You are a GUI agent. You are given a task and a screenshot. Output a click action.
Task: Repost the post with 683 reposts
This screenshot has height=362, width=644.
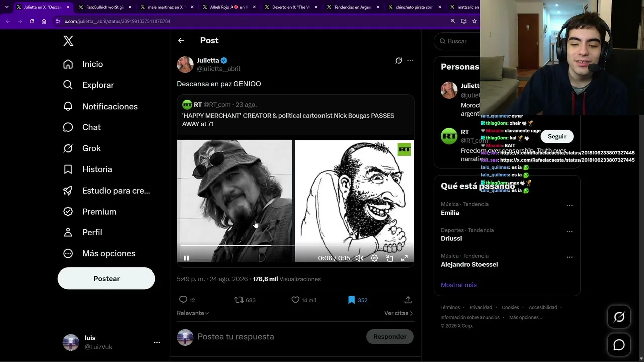point(239,300)
